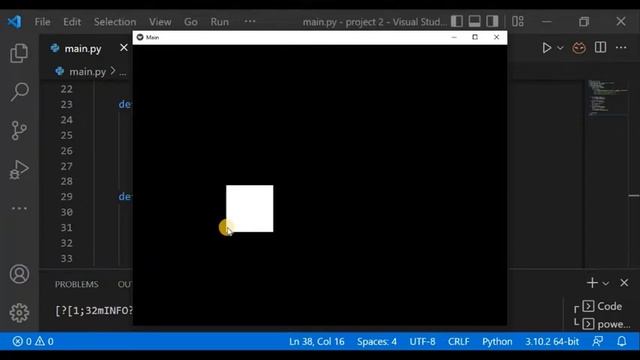Show more menu items via title ellipsis

coord(250,21)
